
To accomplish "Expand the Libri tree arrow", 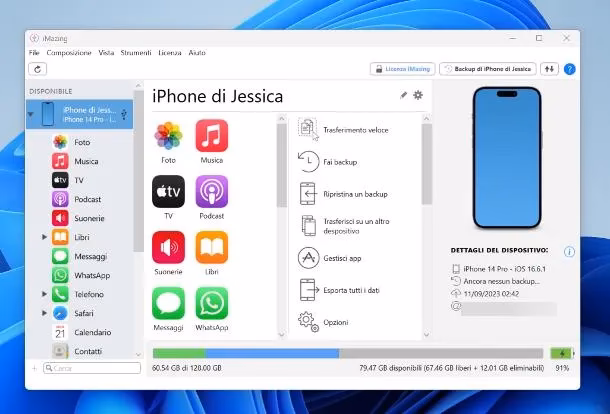I will pyautogui.click(x=44, y=237).
